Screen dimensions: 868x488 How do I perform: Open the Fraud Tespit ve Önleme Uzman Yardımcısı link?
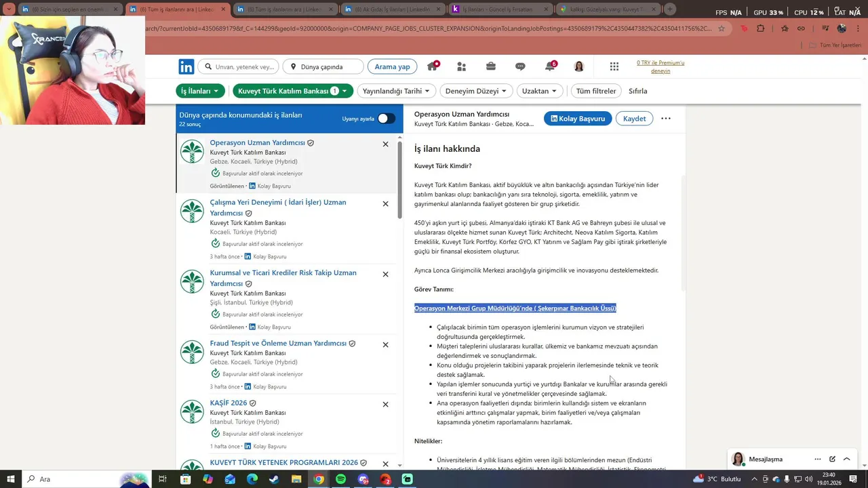[278, 344]
